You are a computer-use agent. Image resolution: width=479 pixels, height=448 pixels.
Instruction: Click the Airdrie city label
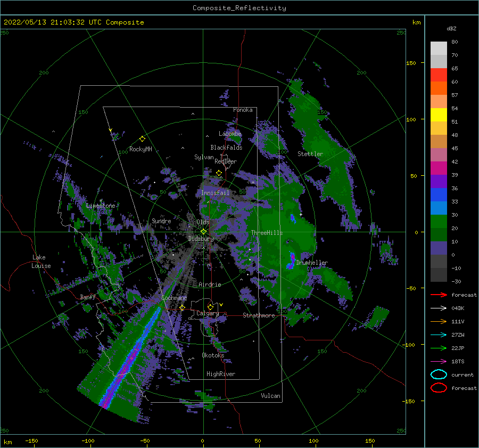click(x=210, y=284)
